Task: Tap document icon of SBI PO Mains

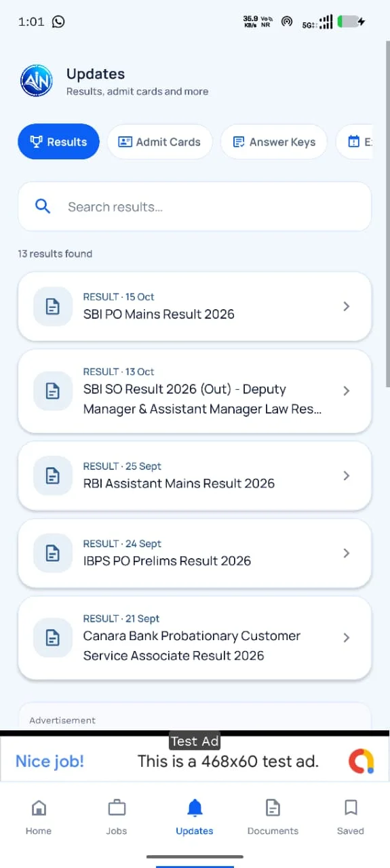Action: point(53,307)
